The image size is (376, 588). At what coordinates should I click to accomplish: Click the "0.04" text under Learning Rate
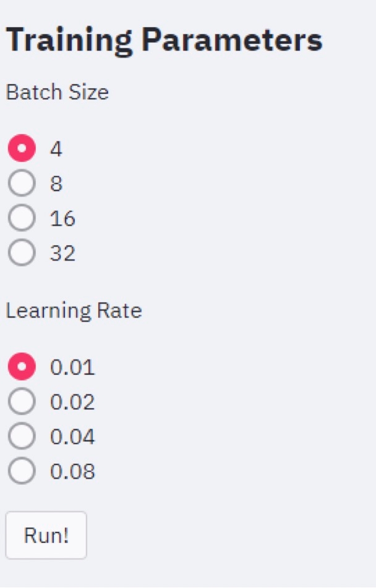pos(72,437)
